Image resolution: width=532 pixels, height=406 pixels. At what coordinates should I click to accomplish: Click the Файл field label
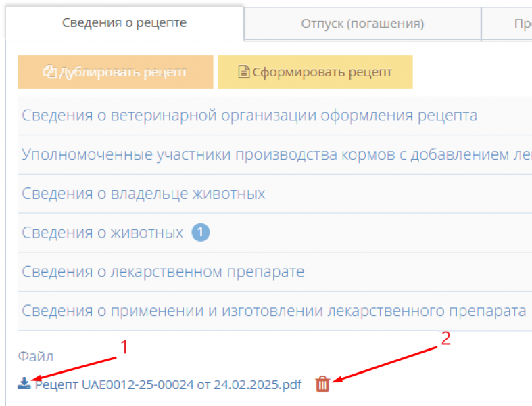(x=36, y=356)
